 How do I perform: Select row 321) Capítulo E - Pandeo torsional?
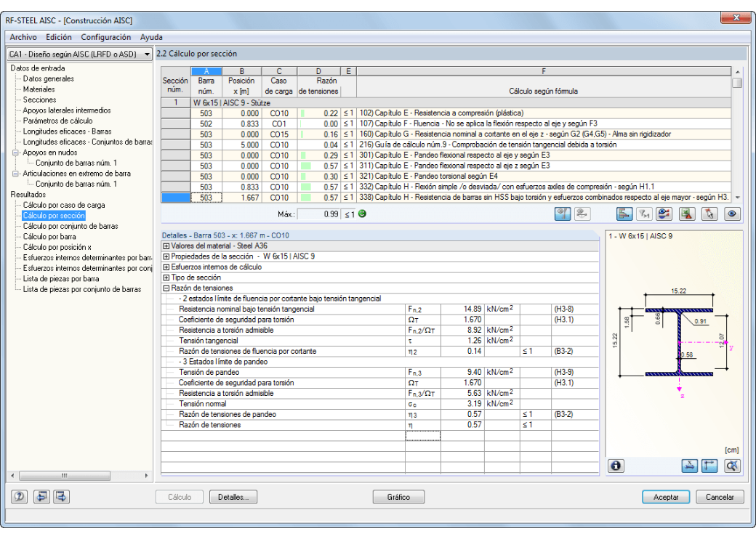(x=446, y=177)
